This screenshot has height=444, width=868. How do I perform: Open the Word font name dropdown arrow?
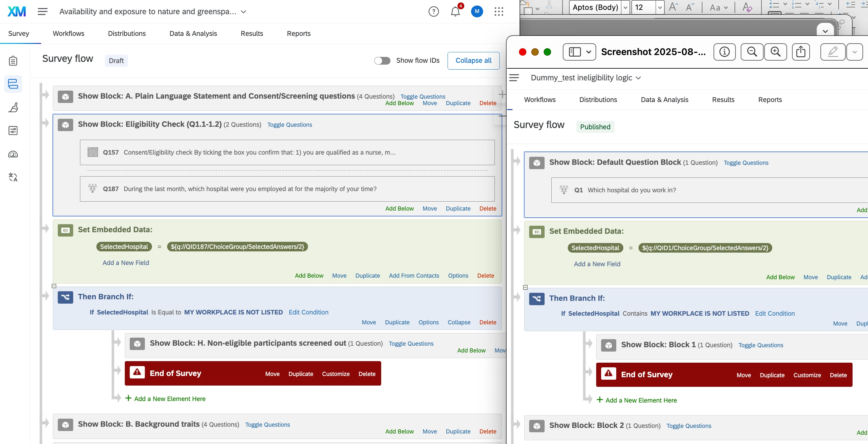click(x=626, y=7)
